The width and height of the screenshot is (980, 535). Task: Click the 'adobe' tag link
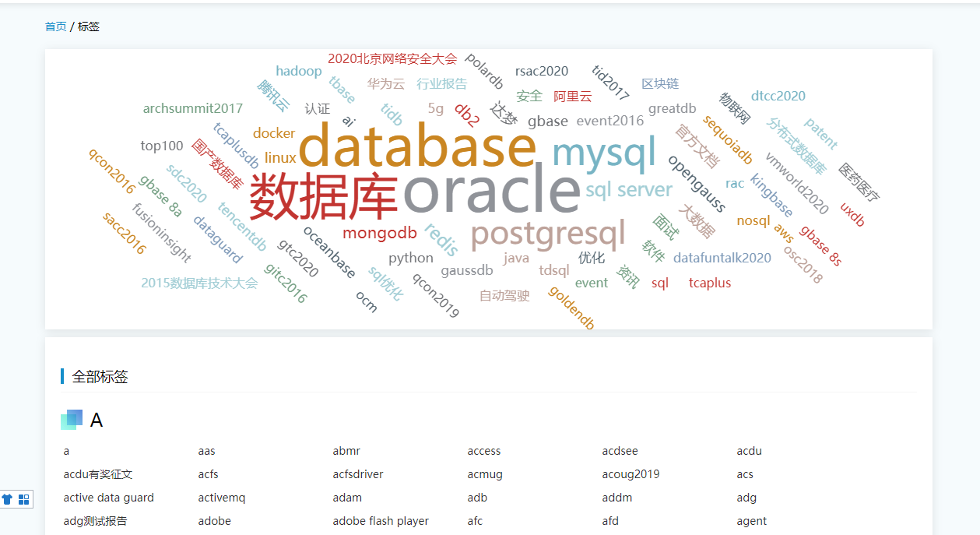[214, 521]
